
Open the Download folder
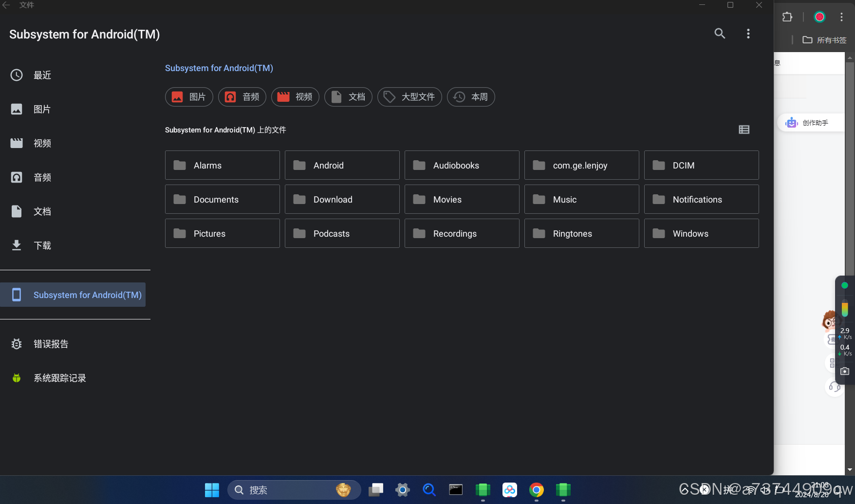tap(342, 199)
